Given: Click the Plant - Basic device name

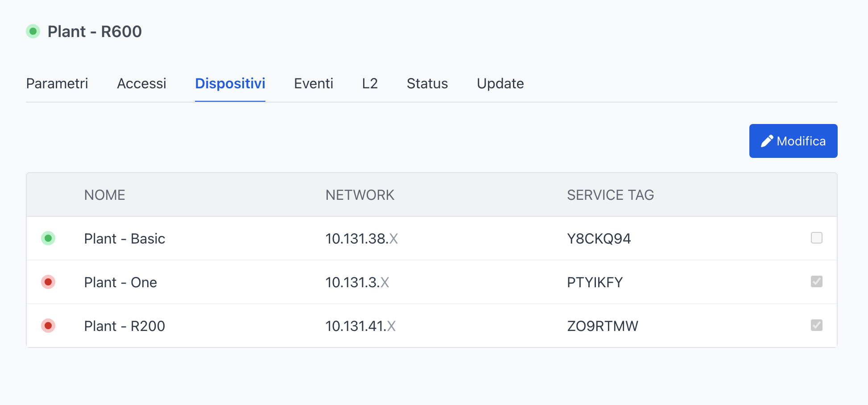Looking at the screenshot, I should pos(124,239).
